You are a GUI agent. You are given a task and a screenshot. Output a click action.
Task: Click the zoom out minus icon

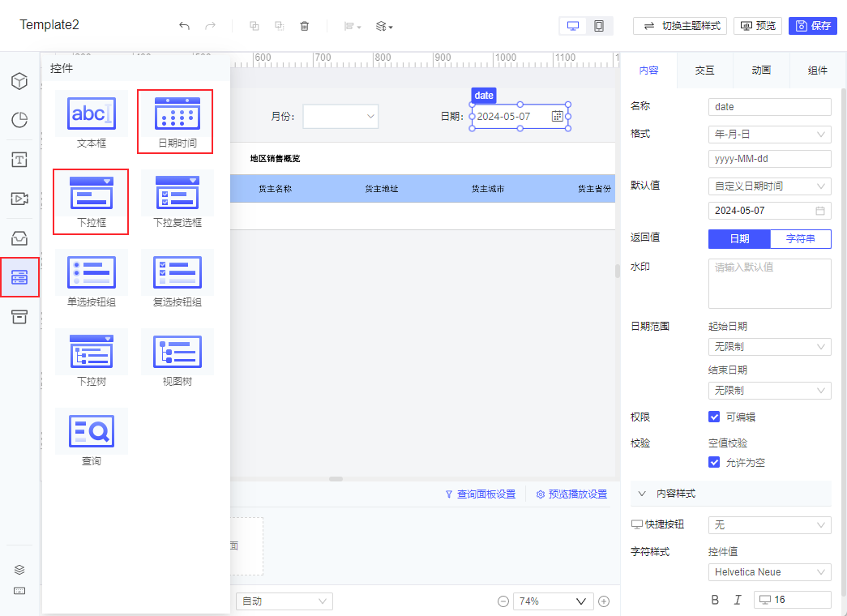[503, 601]
